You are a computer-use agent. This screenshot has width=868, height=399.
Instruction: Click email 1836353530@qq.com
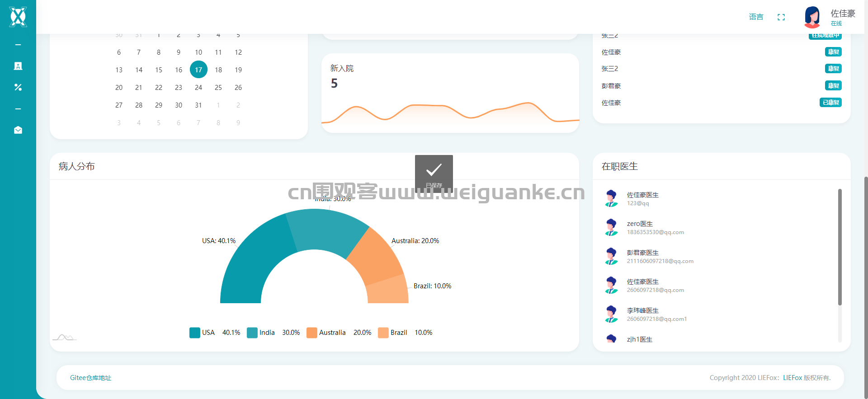pyautogui.click(x=656, y=232)
